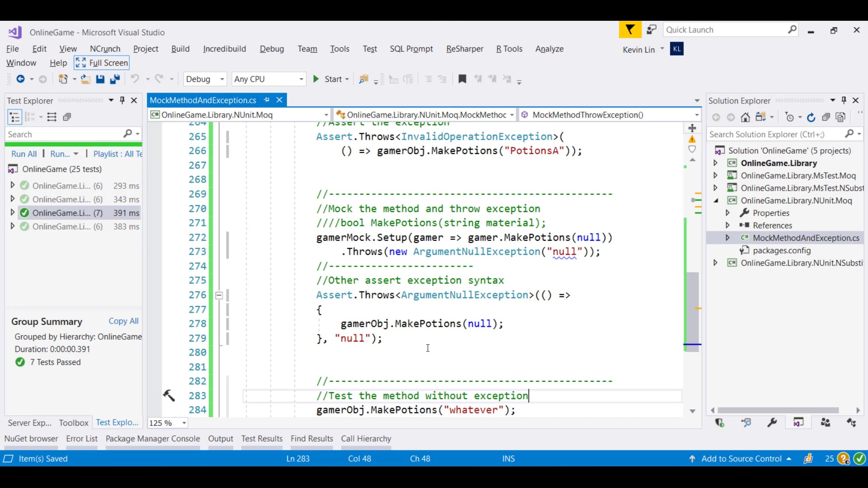Click the notifications filter flag icon

[630, 30]
